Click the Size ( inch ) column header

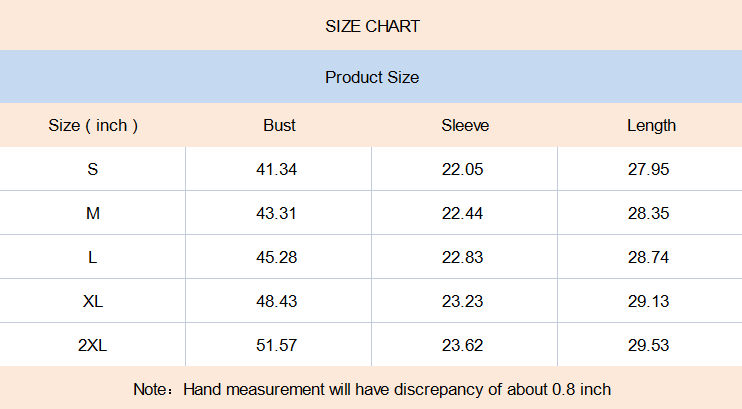(x=93, y=125)
